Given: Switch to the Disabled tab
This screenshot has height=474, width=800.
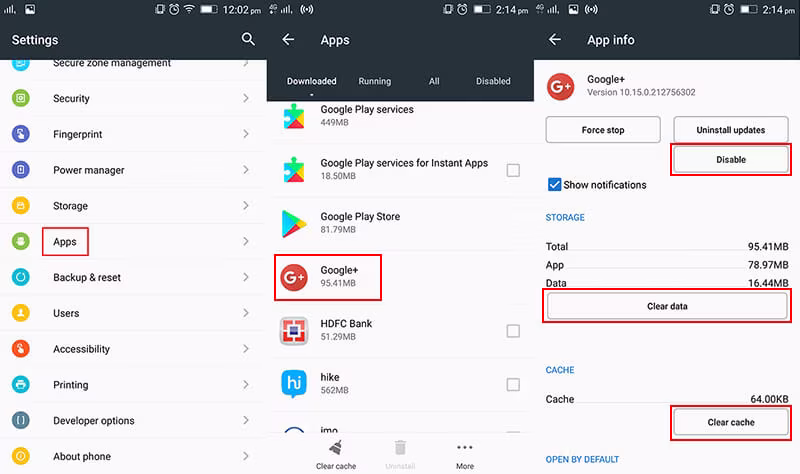Looking at the screenshot, I should pyautogui.click(x=493, y=81).
